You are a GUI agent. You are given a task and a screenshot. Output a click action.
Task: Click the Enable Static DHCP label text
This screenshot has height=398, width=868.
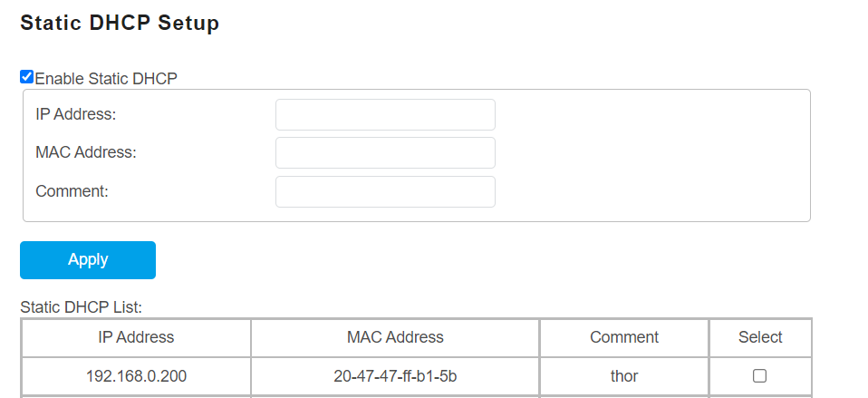pyautogui.click(x=106, y=78)
